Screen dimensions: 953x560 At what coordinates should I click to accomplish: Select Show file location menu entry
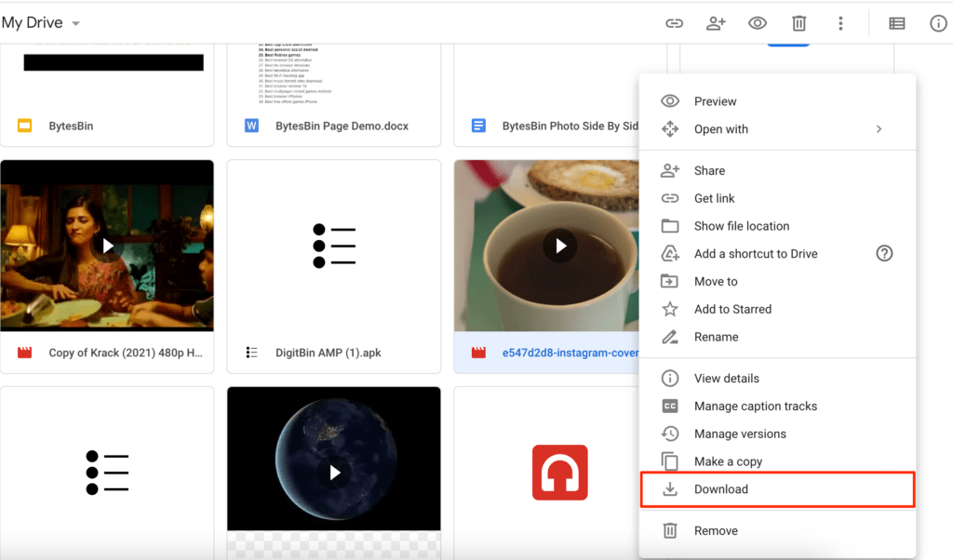744,225
